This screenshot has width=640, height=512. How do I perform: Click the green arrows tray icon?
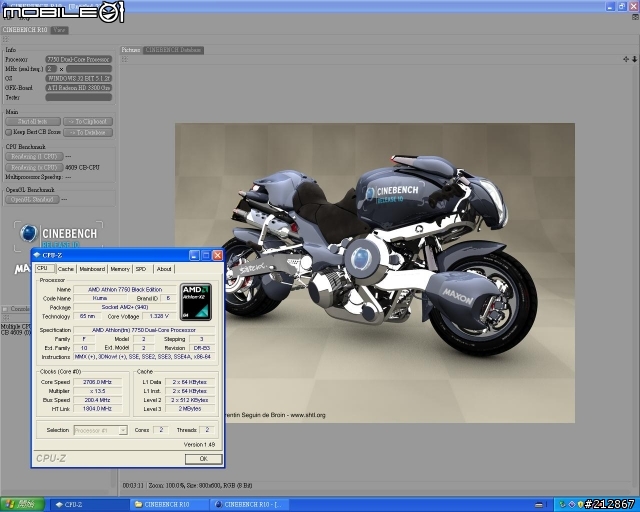coord(562,505)
